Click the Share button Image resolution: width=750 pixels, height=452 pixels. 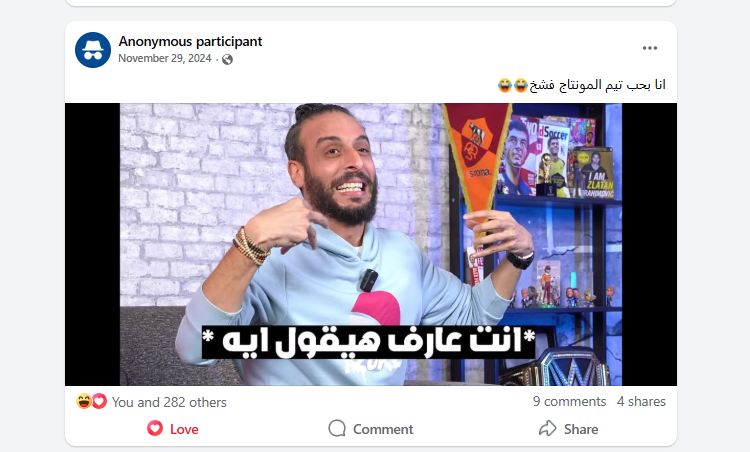[569, 429]
